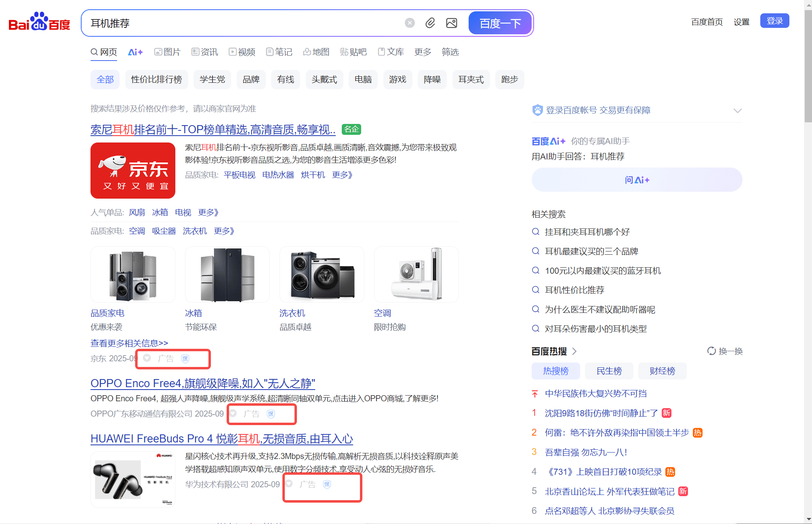Switch to the 图片 tab
Screen dimensions: 812x524
click(x=167, y=52)
